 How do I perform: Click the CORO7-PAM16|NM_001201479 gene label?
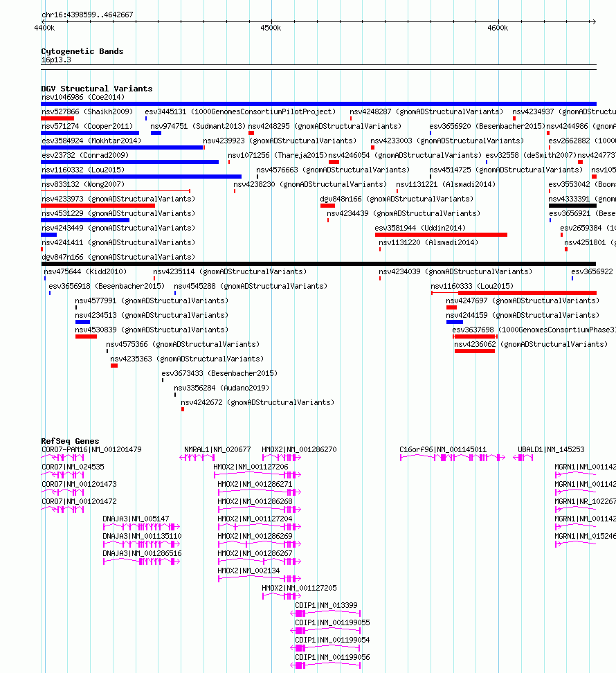coord(91,450)
